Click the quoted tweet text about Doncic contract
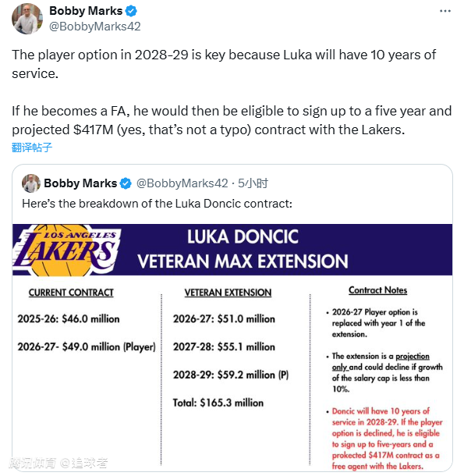 (x=158, y=204)
